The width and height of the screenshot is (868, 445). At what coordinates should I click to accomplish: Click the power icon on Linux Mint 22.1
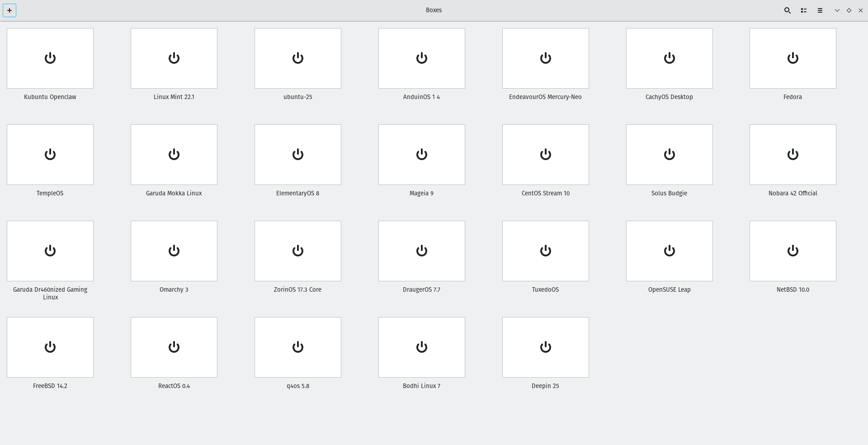[174, 58]
